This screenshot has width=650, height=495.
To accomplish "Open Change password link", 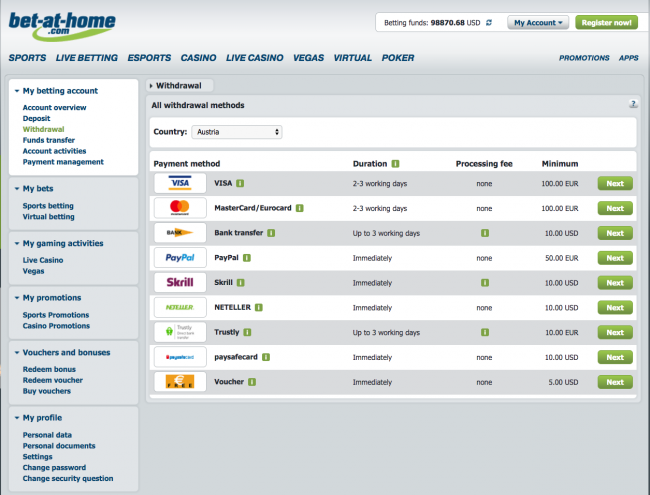I will [54, 468].
